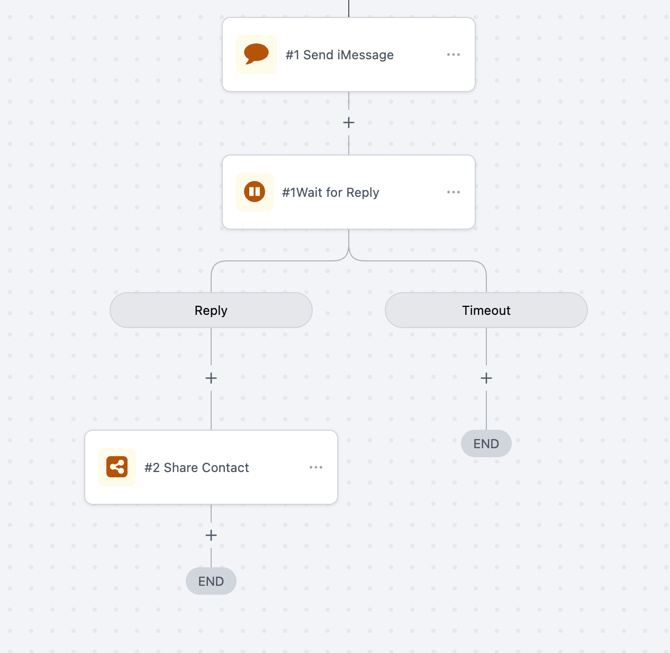Select the Timeout branch label
The image size is (670, 653).
coord(486,310)
